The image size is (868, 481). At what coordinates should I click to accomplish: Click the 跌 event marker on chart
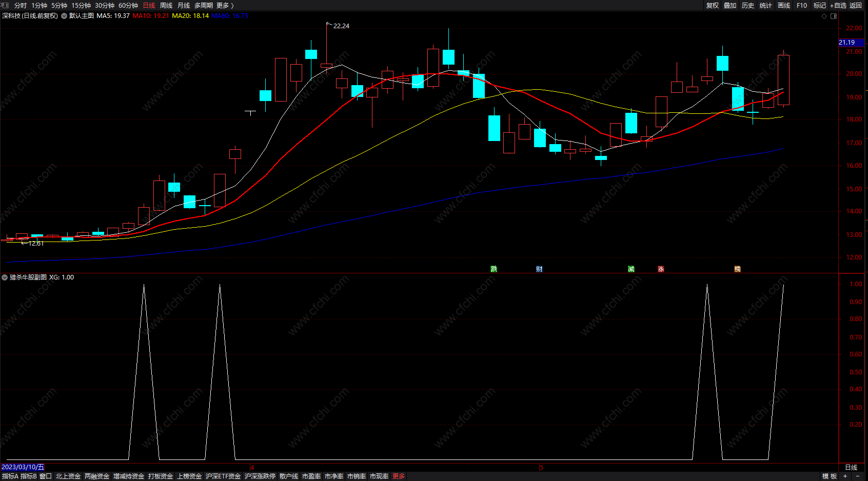(494, 269)
